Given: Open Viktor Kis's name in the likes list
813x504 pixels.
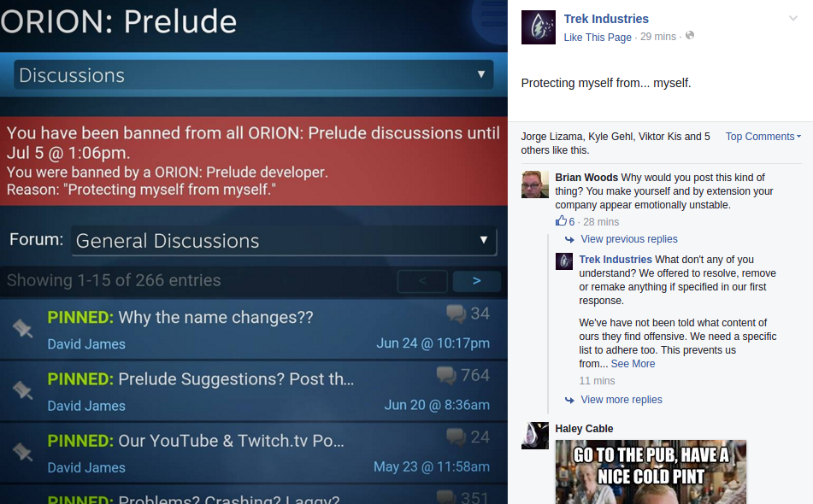Looking at the screenshot, I should (x=660, y=136).
